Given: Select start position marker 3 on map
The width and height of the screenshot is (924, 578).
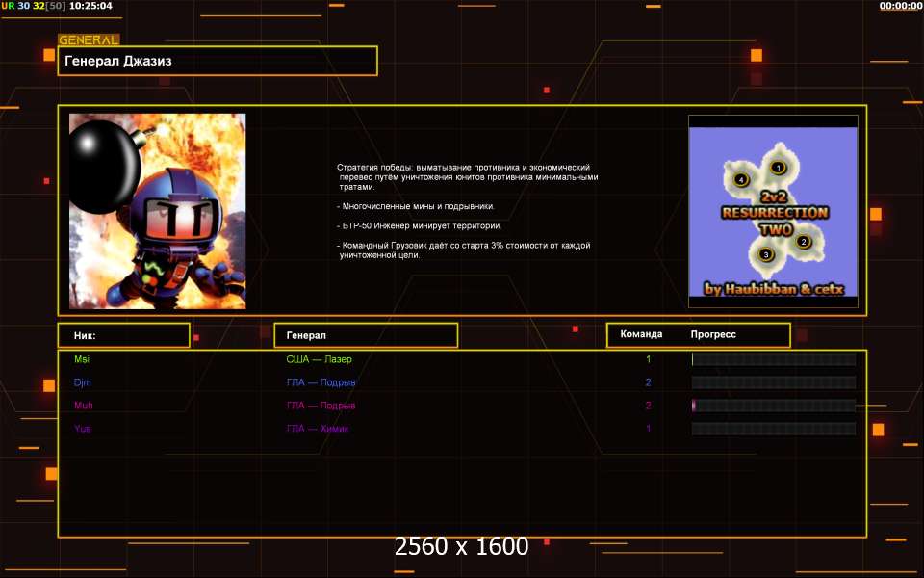Looking at the screenshot, I should pyautogui.click(x=765, y=254).
